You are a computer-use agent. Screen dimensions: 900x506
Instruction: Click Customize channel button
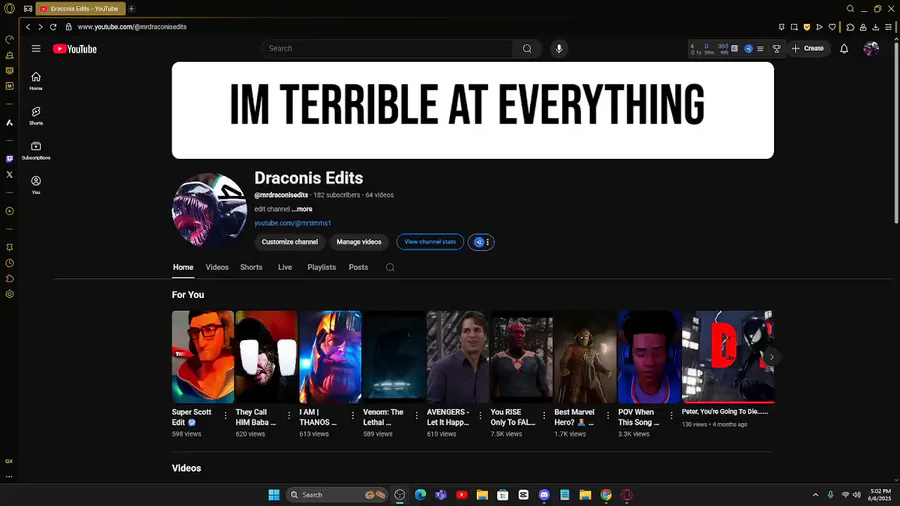(x=290, y=242)
